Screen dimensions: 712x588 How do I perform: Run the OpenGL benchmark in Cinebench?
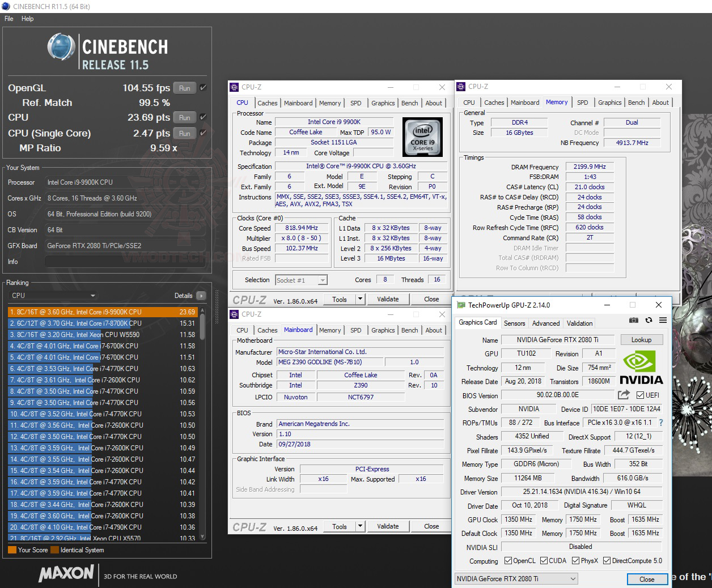[184, 88]
